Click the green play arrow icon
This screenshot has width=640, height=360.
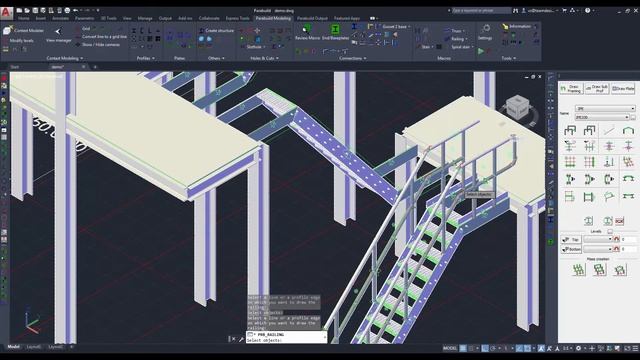[x=481, y=51]
